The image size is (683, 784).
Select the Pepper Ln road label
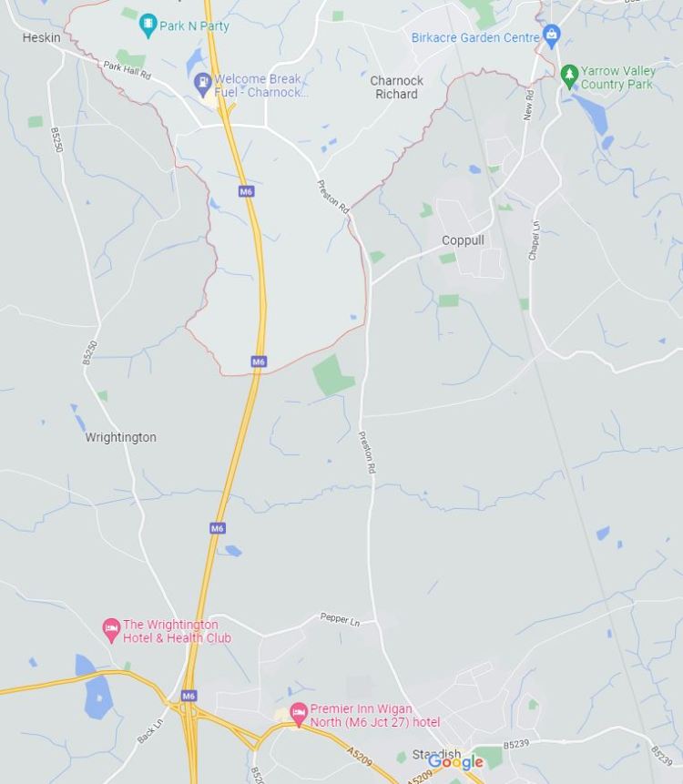point(340,619)
